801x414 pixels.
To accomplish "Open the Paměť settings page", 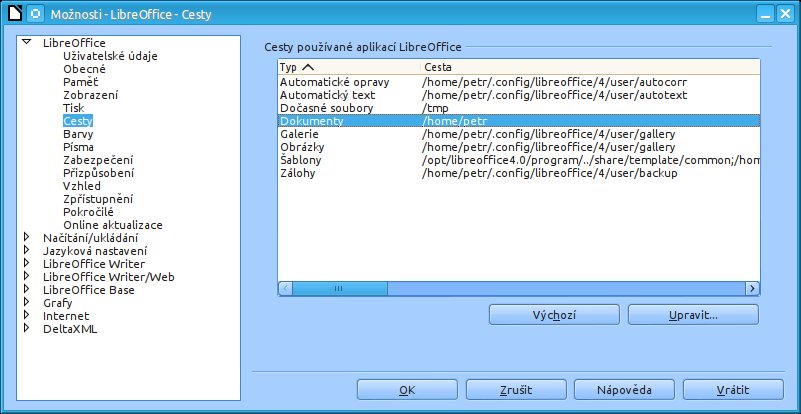I will [x=81, y=82].
